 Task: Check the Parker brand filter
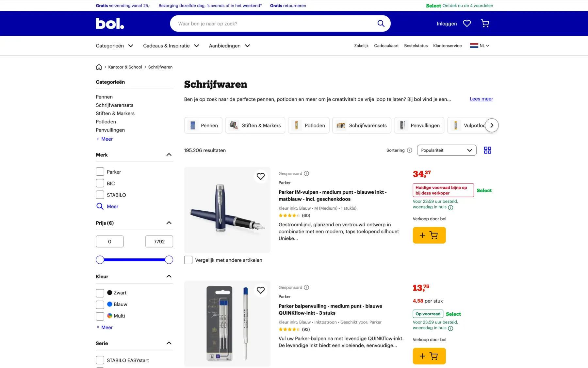tap(100, 172)
